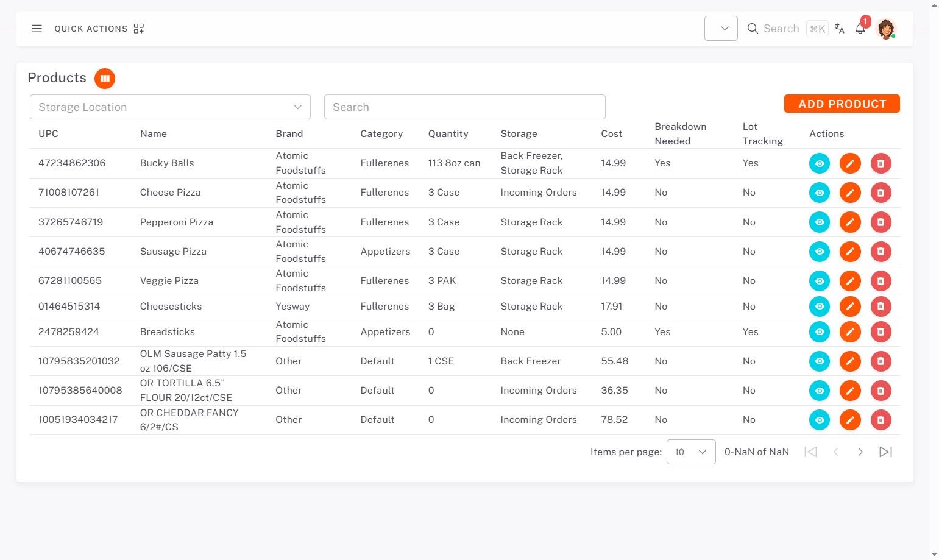The width and height of the screenshot is (939, 560).
Task: Click the '0-NaN of NaN' pagination text
Action: click(x=757, y=452)
